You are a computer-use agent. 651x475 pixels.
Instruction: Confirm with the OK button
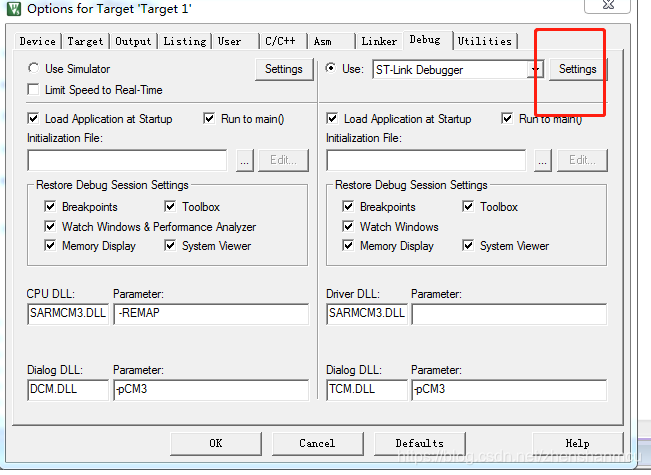pyautogui.click(x=216, y=443)
